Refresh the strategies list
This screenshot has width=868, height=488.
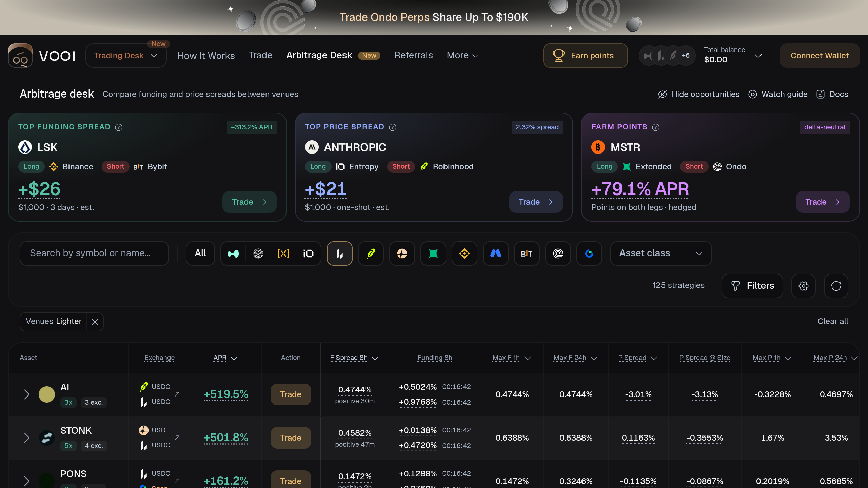[x=836, y=286]
